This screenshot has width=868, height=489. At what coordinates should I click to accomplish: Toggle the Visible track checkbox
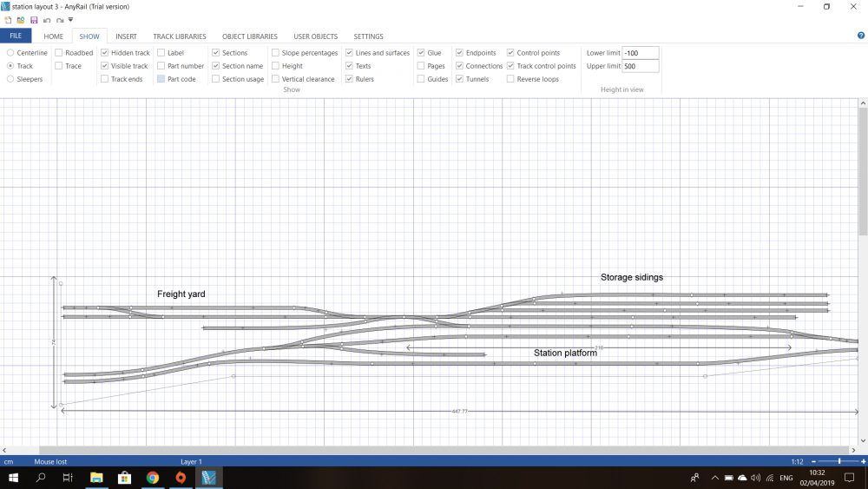pos(105,66)
